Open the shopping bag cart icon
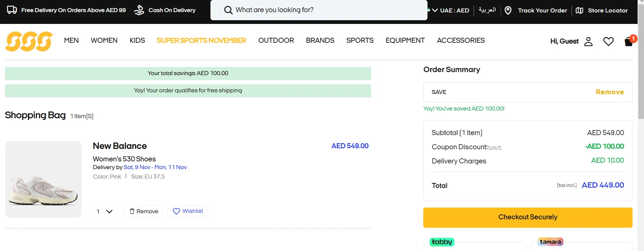This screenshot has height=251, width=644. pyautogui.click(x=629, y=41)
